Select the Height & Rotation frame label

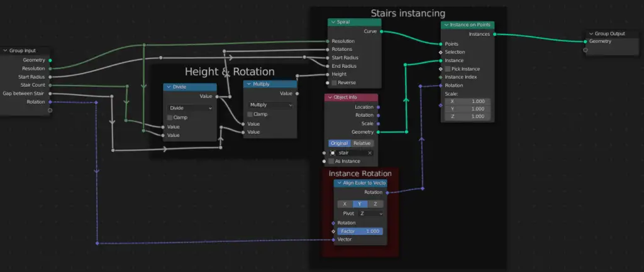point(230,72)
